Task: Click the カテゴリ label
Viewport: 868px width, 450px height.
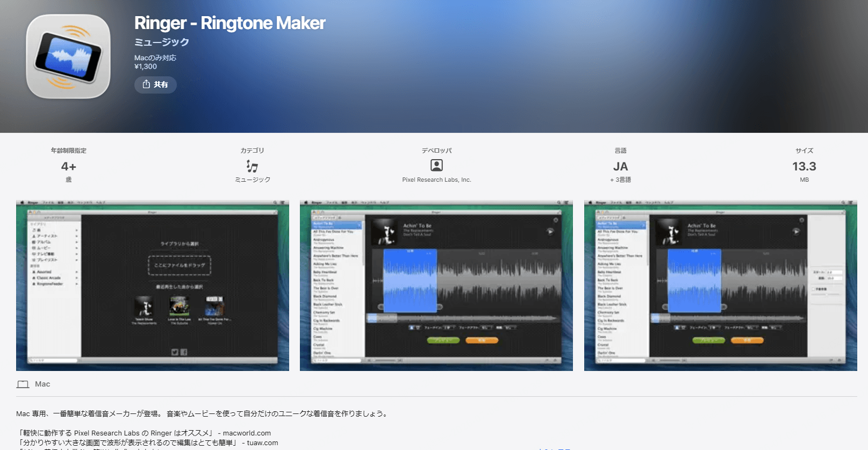Action: coord(252,151)
